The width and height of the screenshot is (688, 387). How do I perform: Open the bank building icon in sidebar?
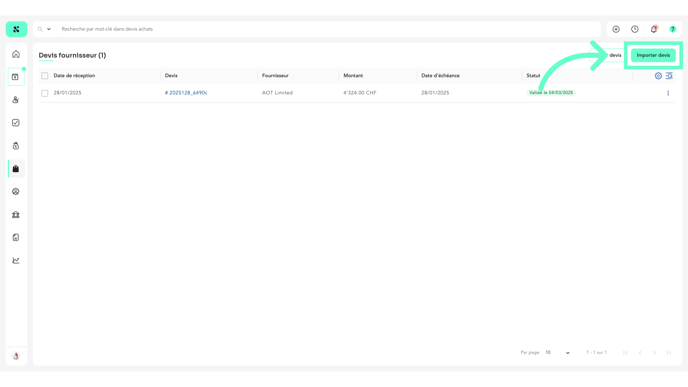click(x=16, y=215)
